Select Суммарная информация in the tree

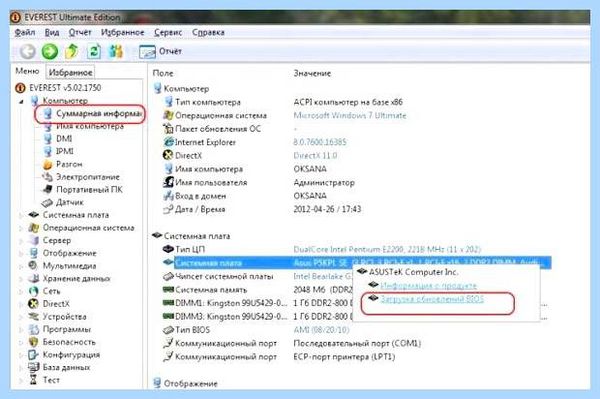coord(99,114)
